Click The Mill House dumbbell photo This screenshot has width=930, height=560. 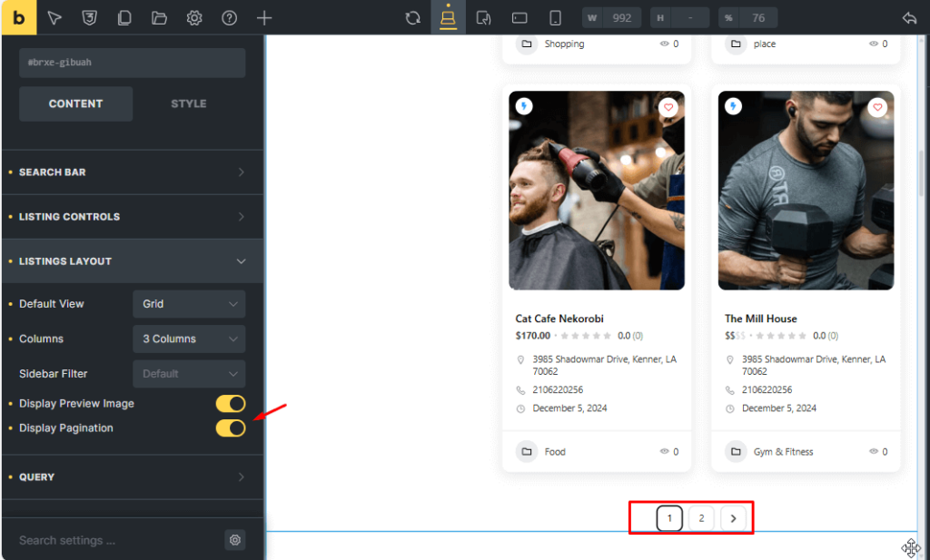806,191
